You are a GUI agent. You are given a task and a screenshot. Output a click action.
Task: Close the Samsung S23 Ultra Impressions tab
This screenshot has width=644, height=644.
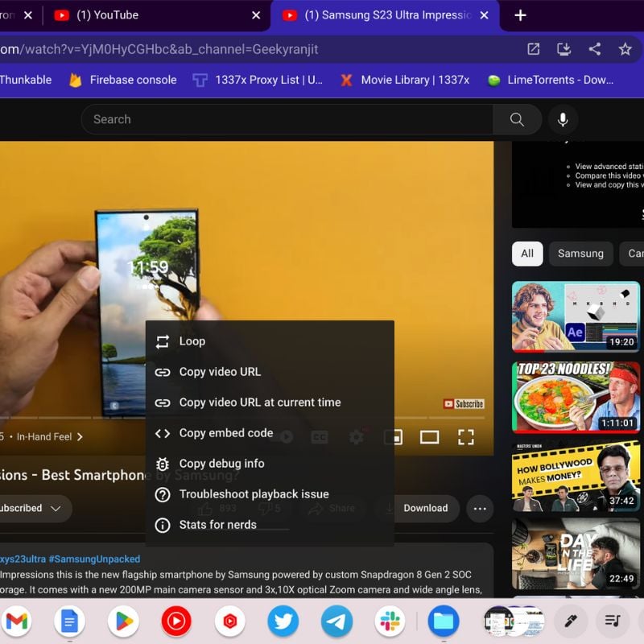click(485, 15)
